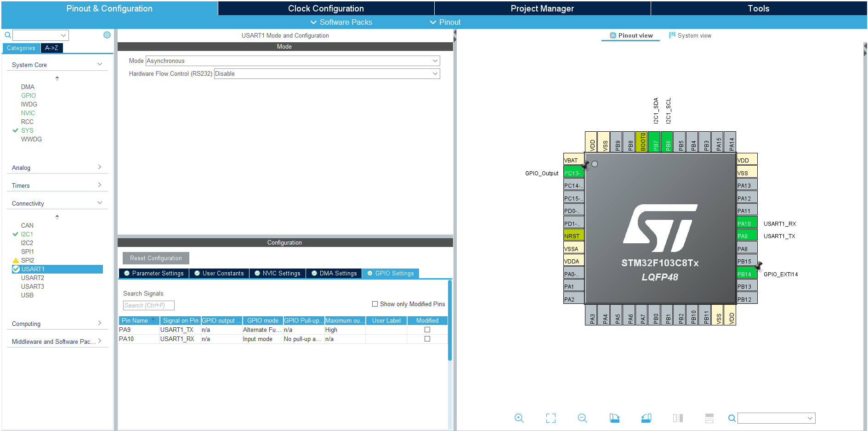Select USART2 in Connectivity list
The image size is (868, 431).
click(33, 278)
